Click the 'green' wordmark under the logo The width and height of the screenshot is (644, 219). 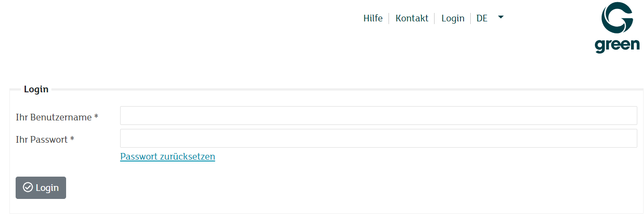(x=617, y=45)
